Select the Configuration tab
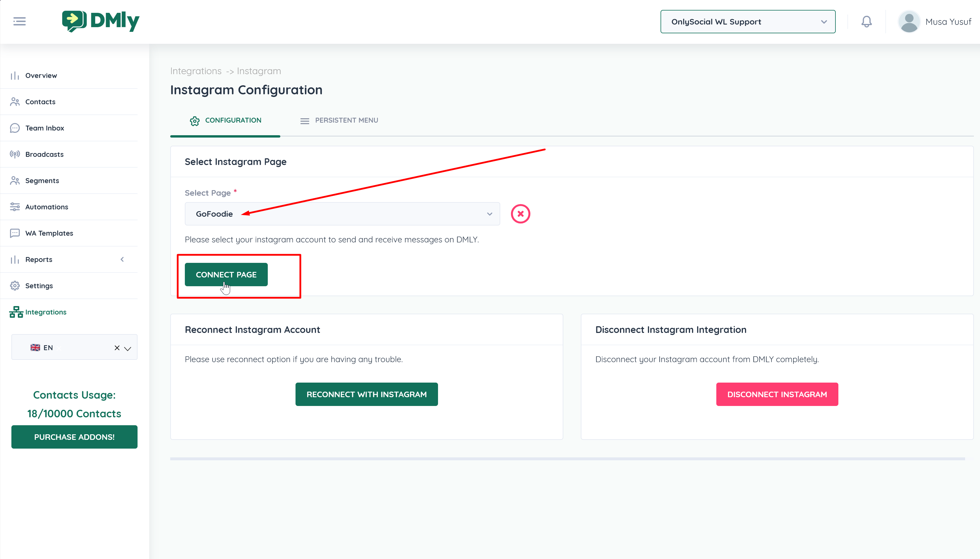The image size is (980, 559). point(225,121)
